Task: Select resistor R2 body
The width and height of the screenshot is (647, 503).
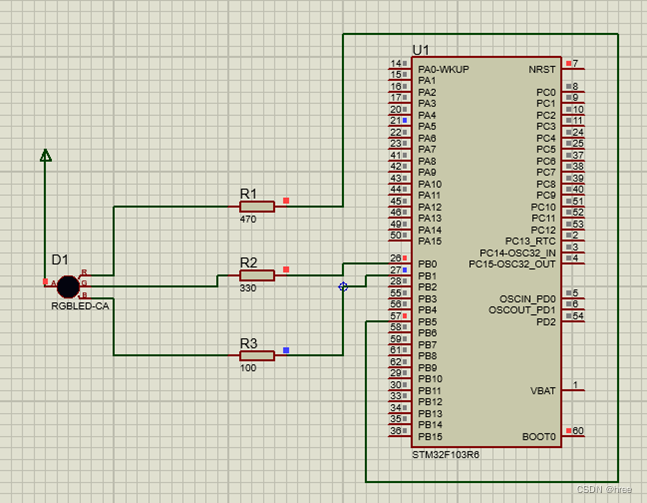Action: pyautogui.click(x=257, y=275)
